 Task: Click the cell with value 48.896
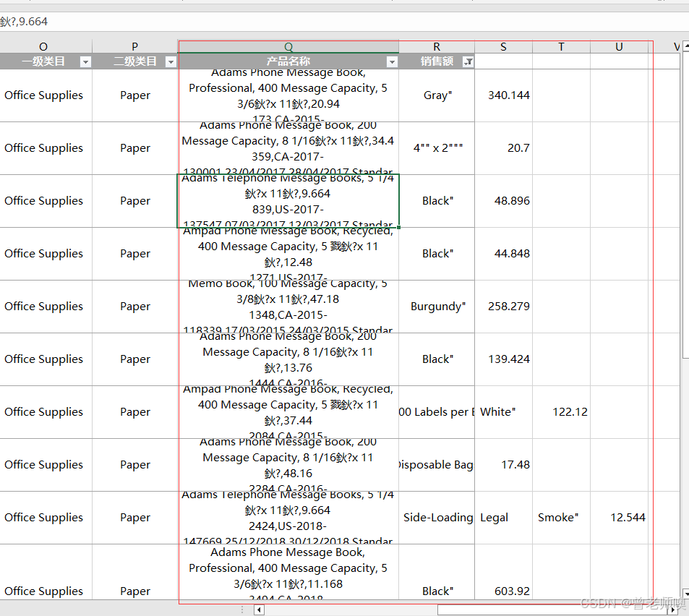pos(504,201)
